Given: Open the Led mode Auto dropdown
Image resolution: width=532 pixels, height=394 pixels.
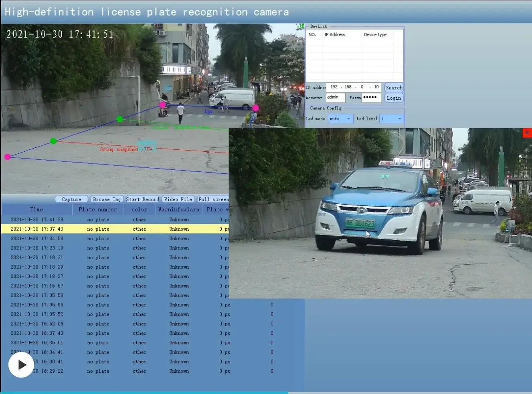Looking at the screenshot, I should [x=340, y=119].
